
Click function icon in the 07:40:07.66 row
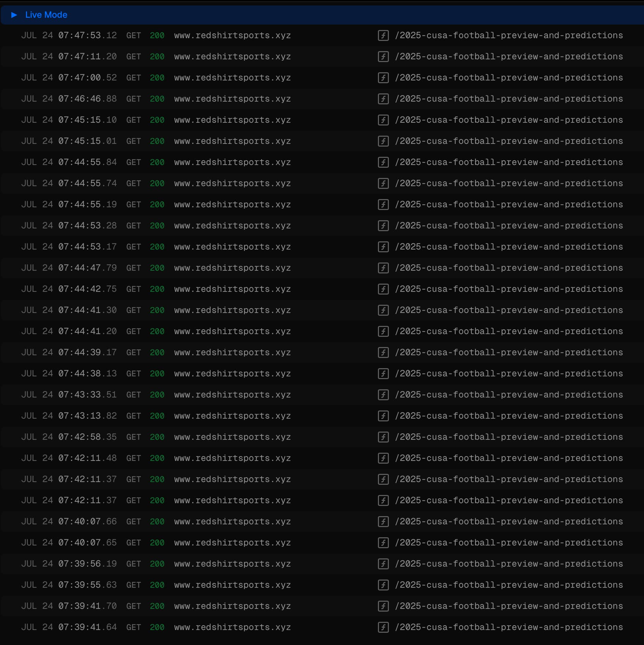tap(383, 522)
